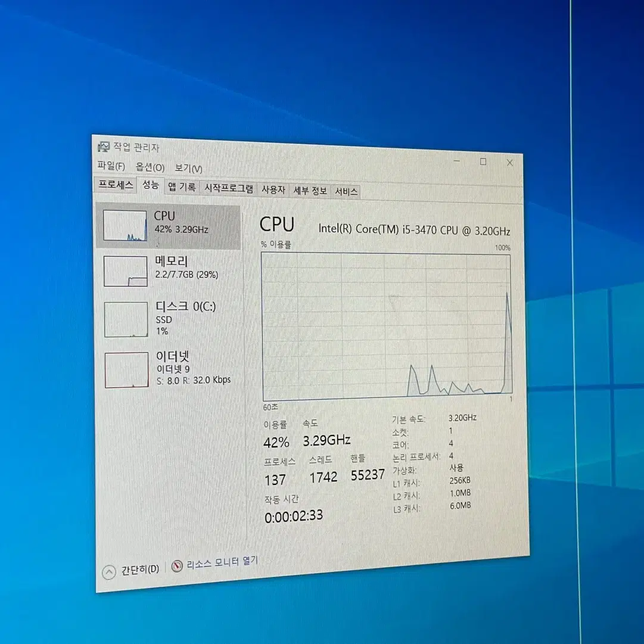
Task: Click the Task Manager title bar icon
Action: click(x=104, y=146)
